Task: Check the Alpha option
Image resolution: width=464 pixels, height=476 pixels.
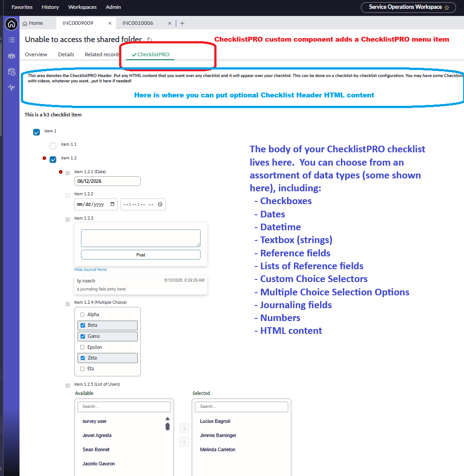Action: pyautogui.click(x=82, y=314)
